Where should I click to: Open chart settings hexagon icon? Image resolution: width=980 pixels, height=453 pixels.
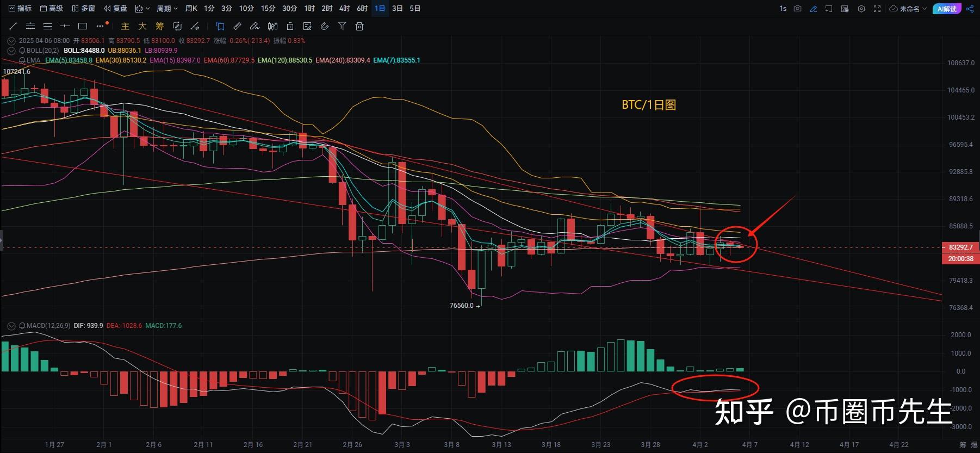click(x=861, y=9)
